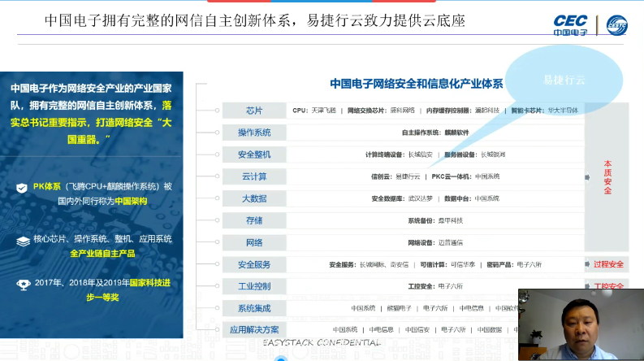
Task: Click the text 密码产品: 电子六所
Action: coord(514,264)
